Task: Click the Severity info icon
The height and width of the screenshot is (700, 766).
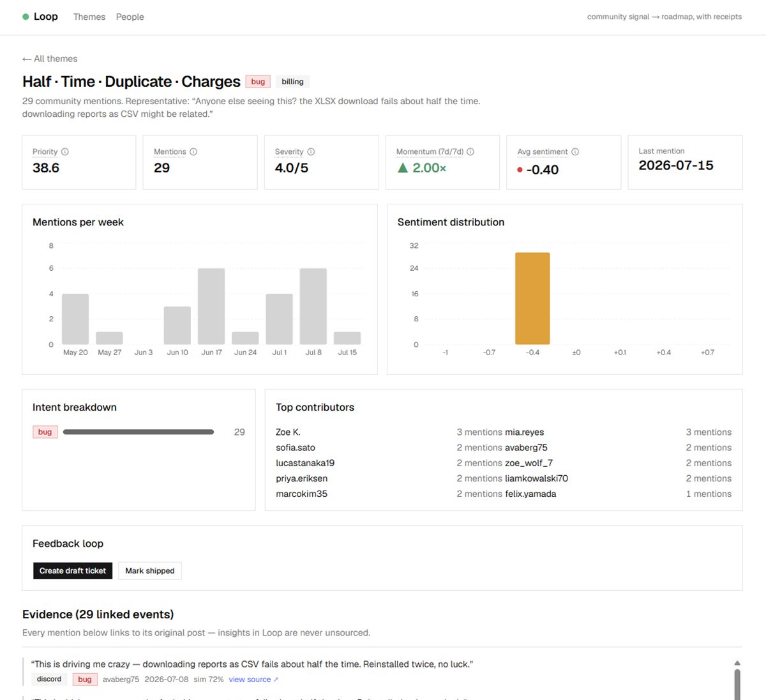Action: point(311,152)
